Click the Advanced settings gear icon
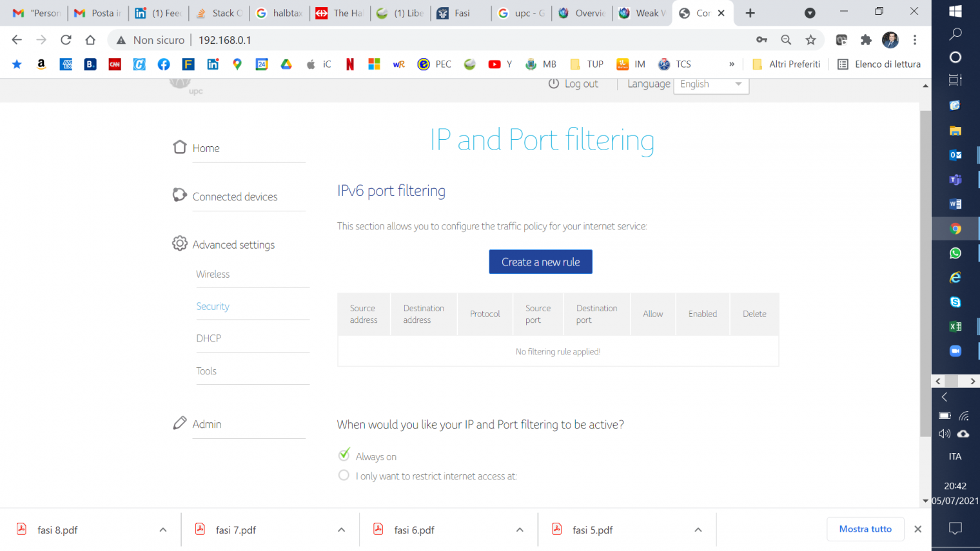980x551 pixels. (x=180, y=244)
